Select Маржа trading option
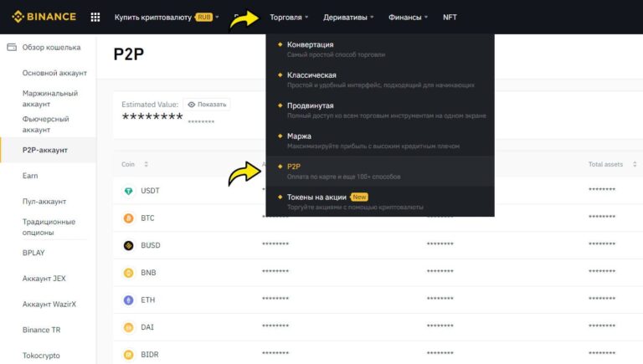643x364 pixels. (x=380, y=141)
